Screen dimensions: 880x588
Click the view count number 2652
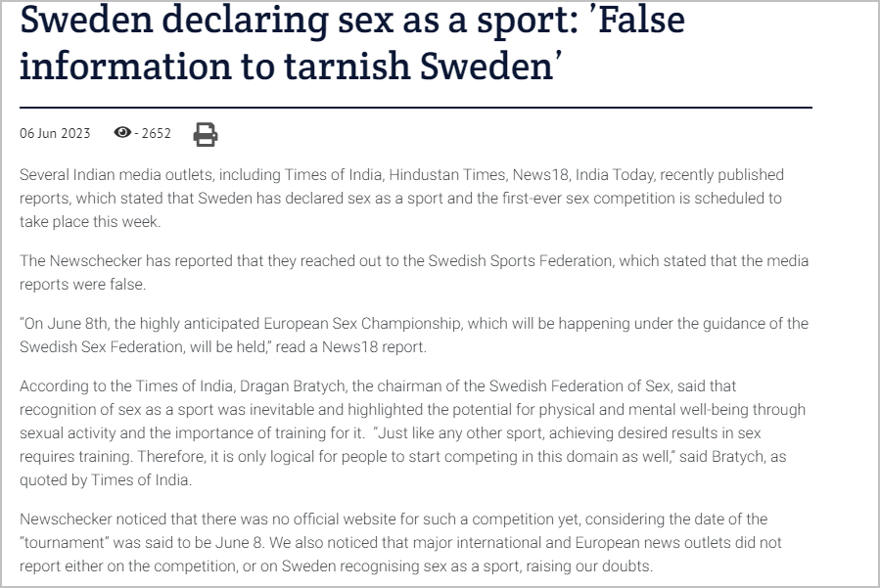[x=156, y=133]
